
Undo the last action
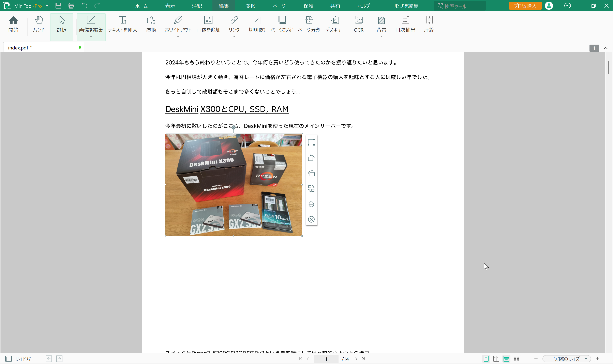[x=84, y=6]
